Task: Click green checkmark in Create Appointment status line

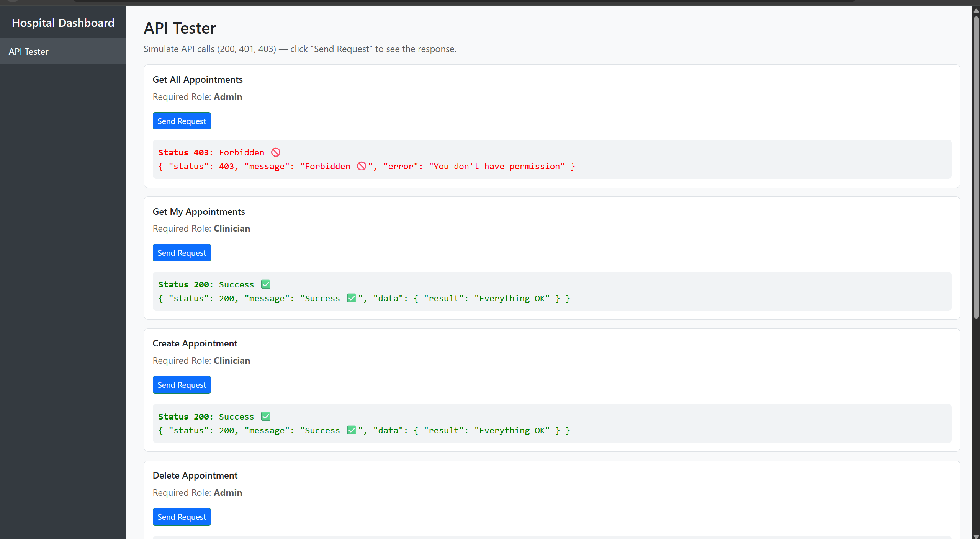Action: (x=266, y=416)
